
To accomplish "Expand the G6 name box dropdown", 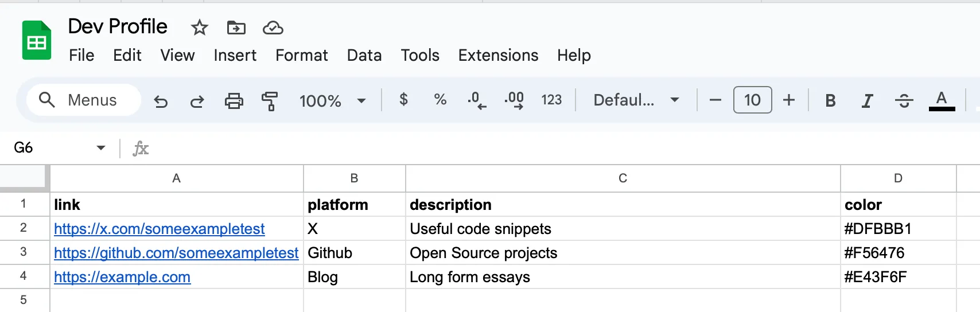I will 101,148.
